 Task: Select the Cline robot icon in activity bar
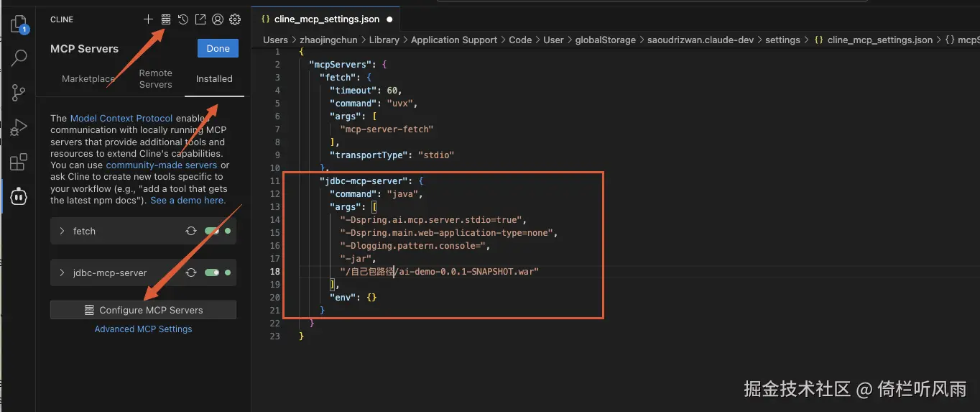coord(19,196)
